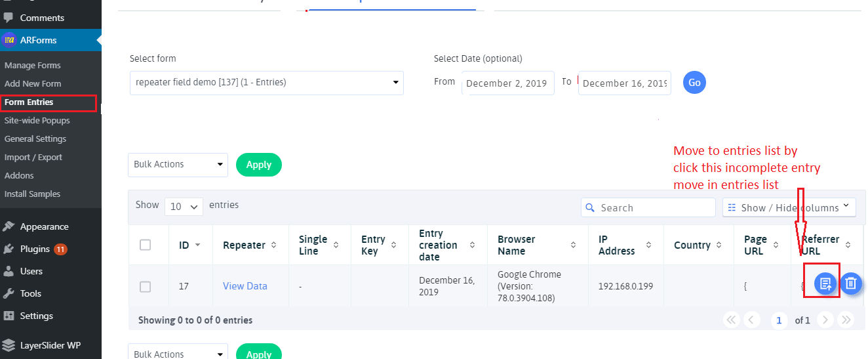Click the blue Go button
The width and height of the screenshot is (868, 359).
click(694, 83)
